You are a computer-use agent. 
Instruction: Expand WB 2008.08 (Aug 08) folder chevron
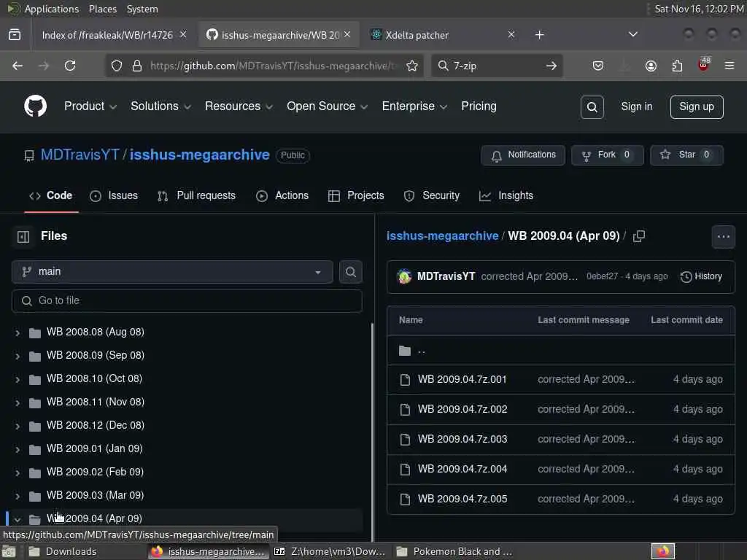coord(18,332)
